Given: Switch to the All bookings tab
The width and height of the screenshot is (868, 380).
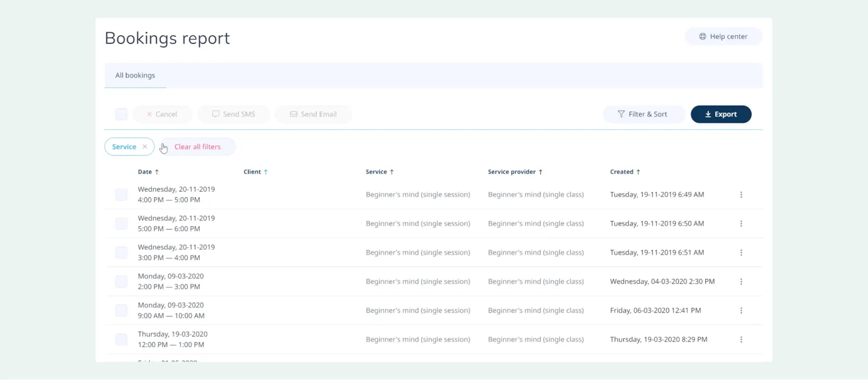Looking at the screenshot, I should [x=135, y=75].
